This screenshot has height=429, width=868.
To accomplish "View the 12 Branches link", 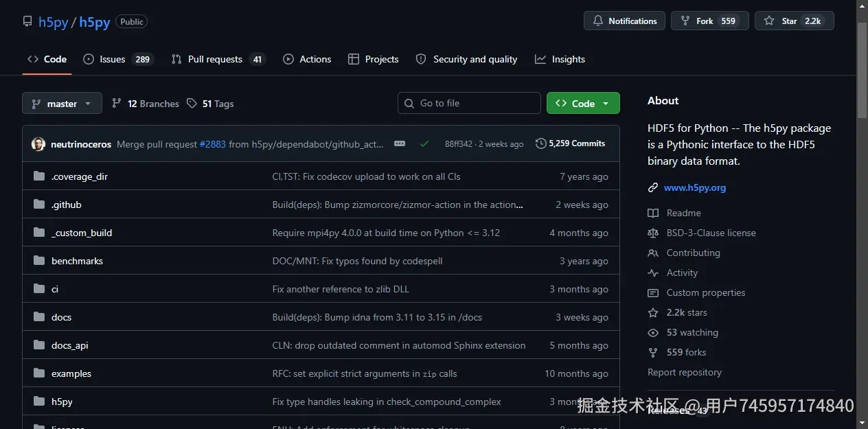I will [145, 104].
